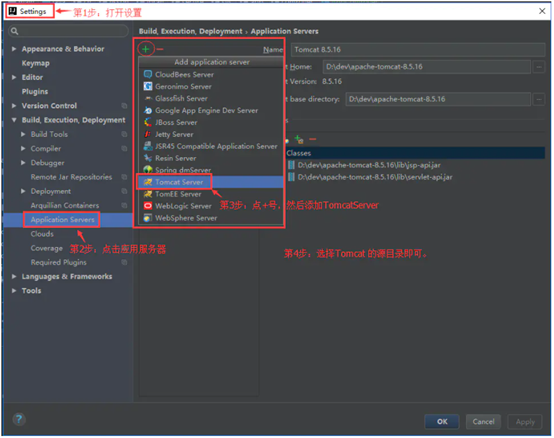Click the Spring dmServer icon
554x438 pixels.
(148, 170)
